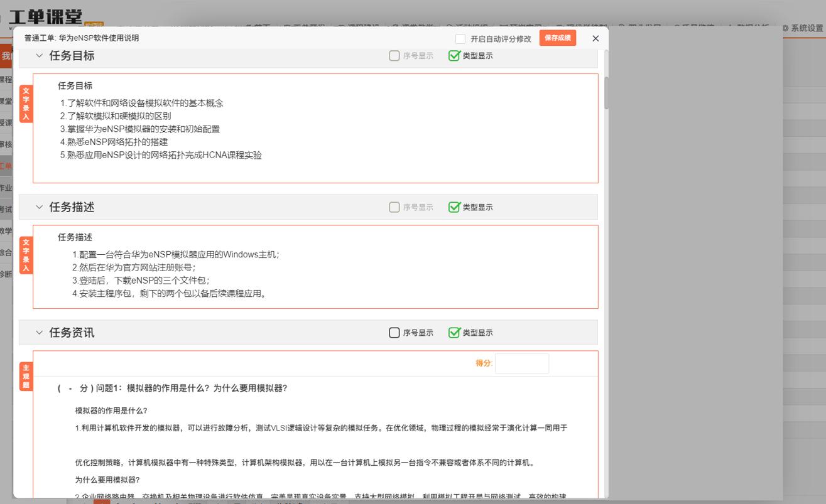Click the 文字录入 tag beside 任务目标 box
The image size is (826, 504).
click(26, 104)
